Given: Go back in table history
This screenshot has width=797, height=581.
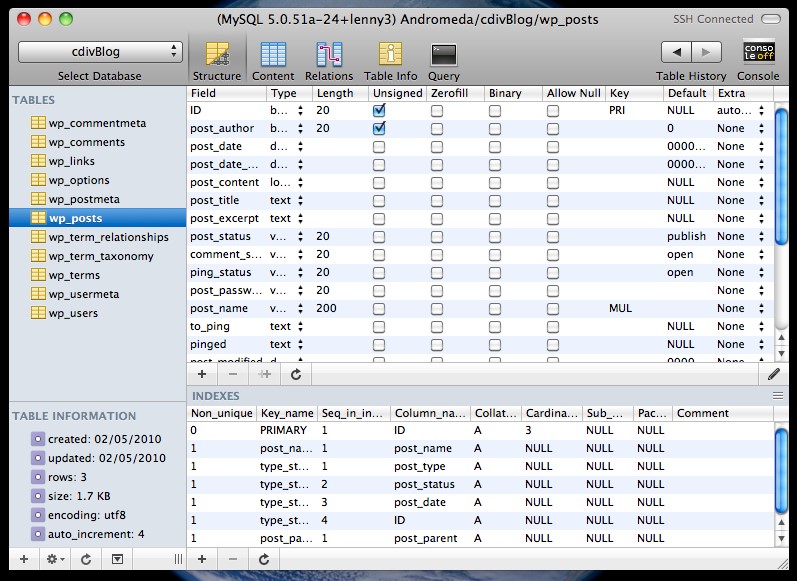Looking at the screenshot, I should pyautogui.click(x=676, y=52).
